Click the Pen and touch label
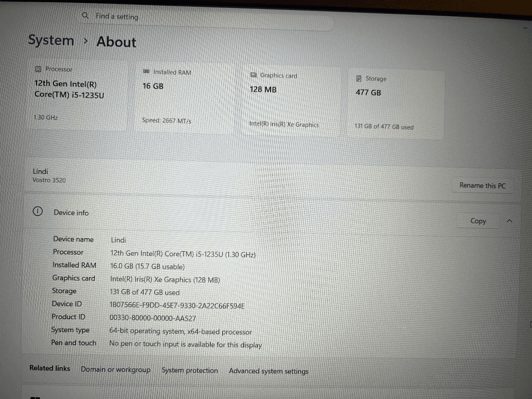532x399 pixels. point(74,343)
